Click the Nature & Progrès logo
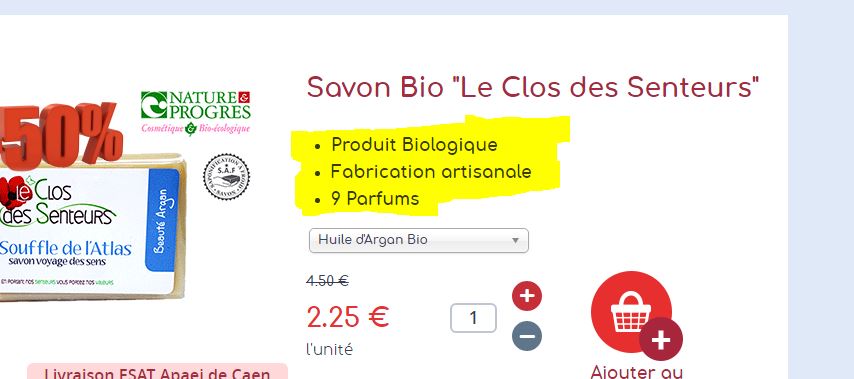Screen dimensions: 854x379 (196, 113)
